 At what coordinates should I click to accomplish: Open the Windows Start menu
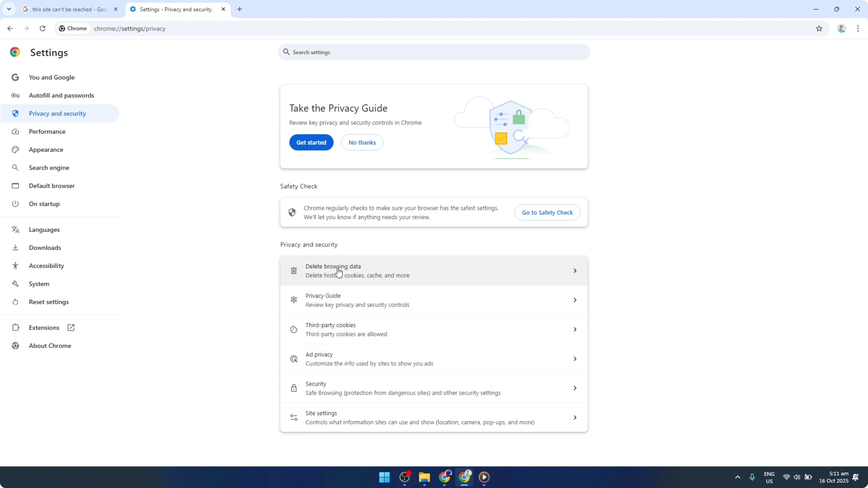384,477
